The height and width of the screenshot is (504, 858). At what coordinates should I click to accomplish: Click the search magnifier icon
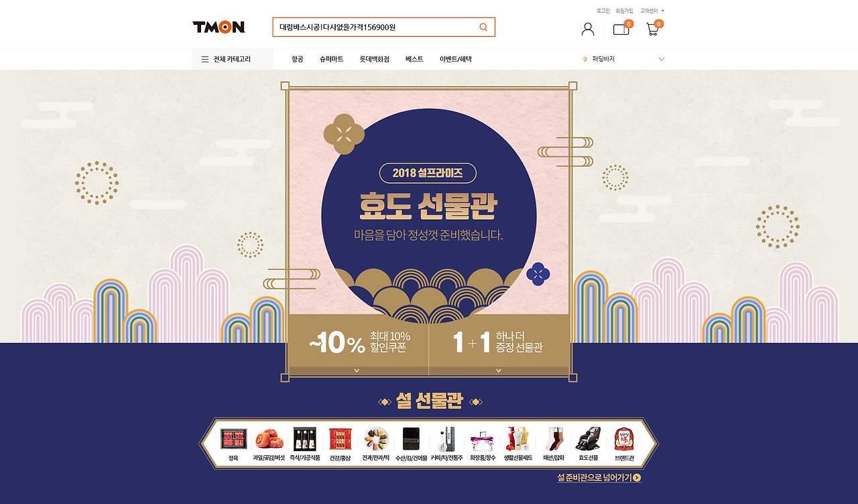point(483,27)
